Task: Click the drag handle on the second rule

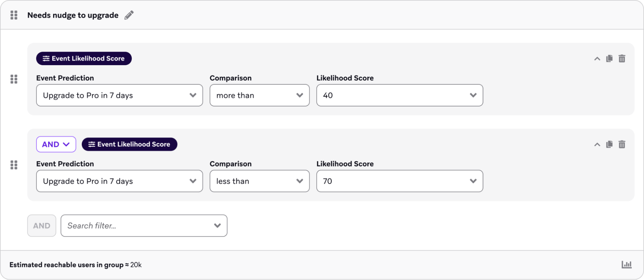Action: [14, 165]
